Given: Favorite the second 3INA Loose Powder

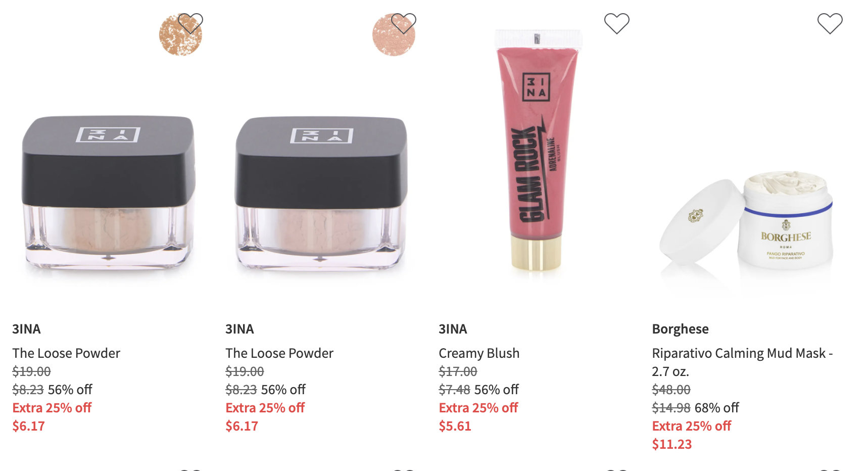Looking at the screenshot, I should (x=404, y=23).
